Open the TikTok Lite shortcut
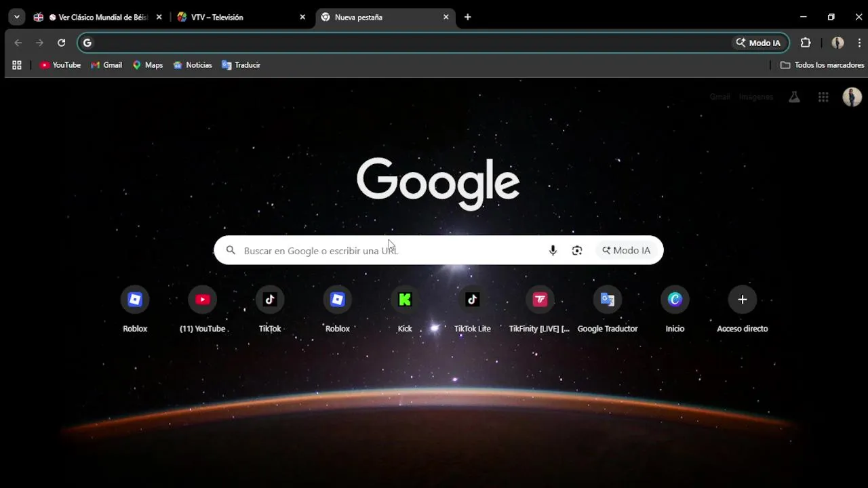868x488 pixels. point(473,309)
